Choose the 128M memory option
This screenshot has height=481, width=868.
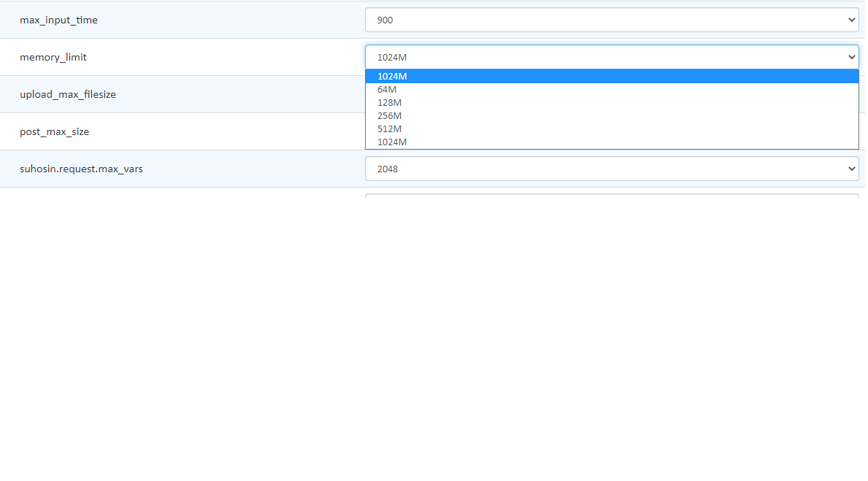point(612,103)
